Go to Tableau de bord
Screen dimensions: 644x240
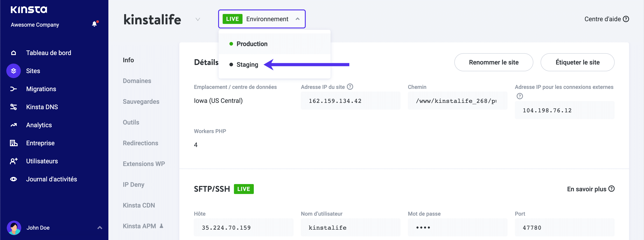pyautogui.click(x=49, y=53)
